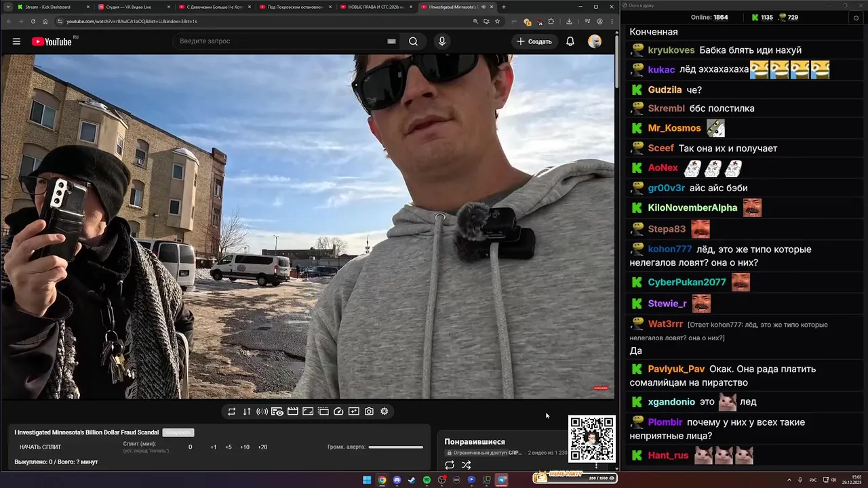Click the sparkle screen icon in player toolbar
The width and height of the screenshot is (868, 488).
354,411
